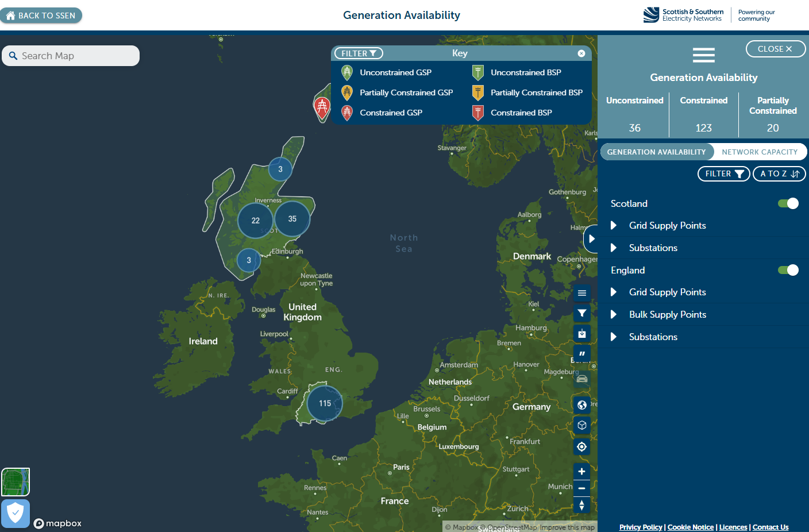Click the red Constrained GSP map marker
The height and width of the screenshot is (532, 809).
click(x=322, y=107)
